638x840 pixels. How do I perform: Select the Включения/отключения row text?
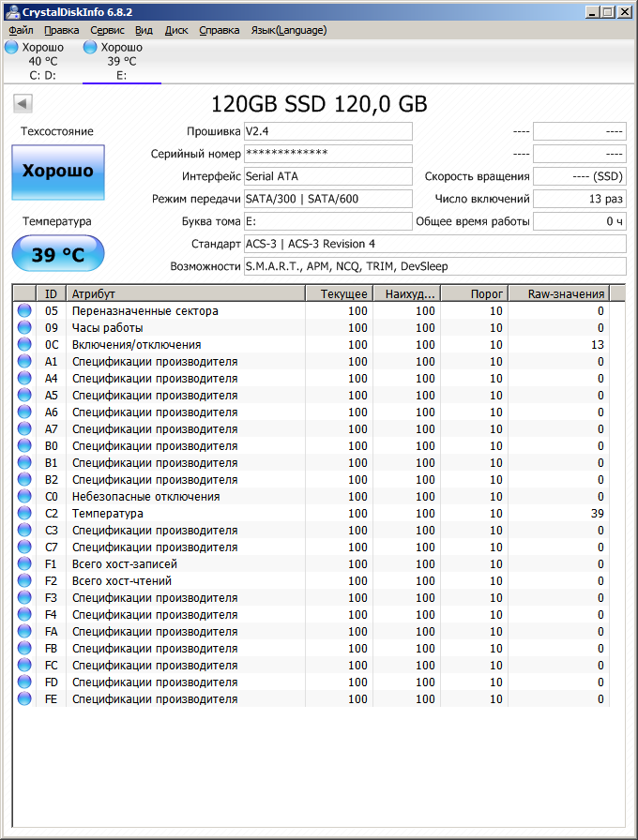point(137,344)
